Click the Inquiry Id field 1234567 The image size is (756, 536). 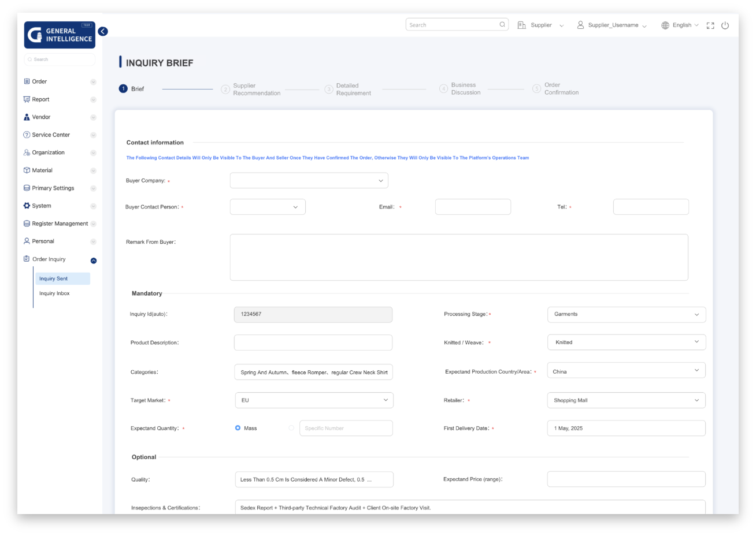coord(313,314)
